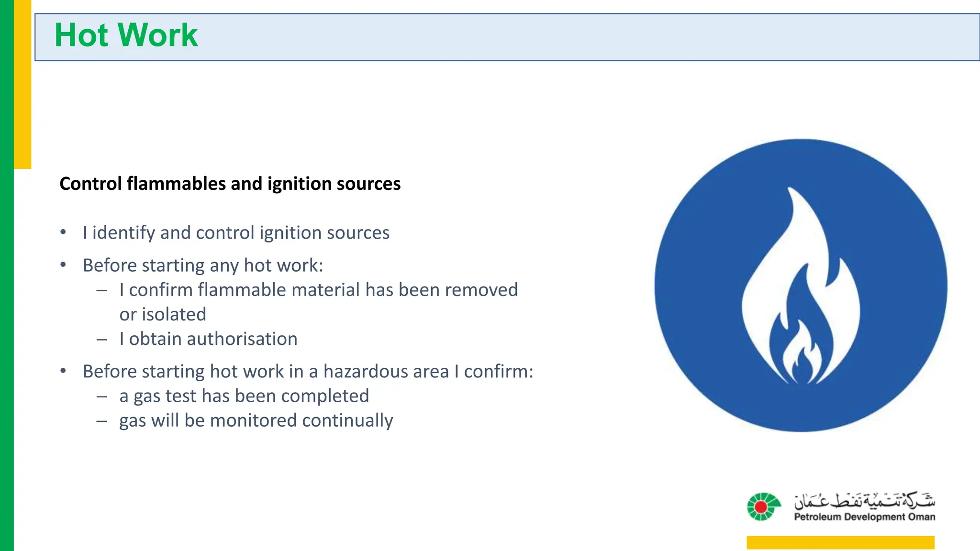Click 'a gas test has been completed' sub-bullet
This screenshot has width=980, height=551.
point(244,396)
